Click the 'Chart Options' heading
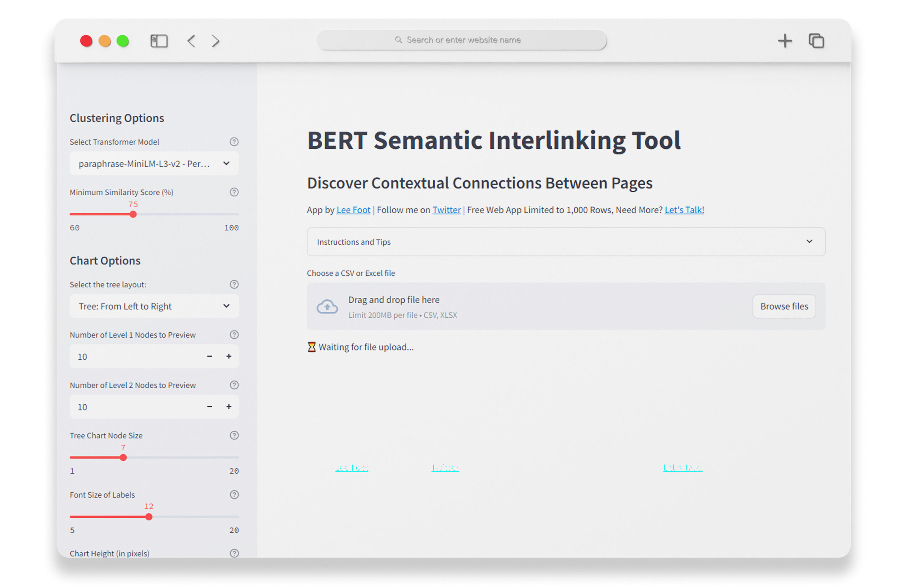The height and width of the screenshot is (588, 913). tap(105, 260)
